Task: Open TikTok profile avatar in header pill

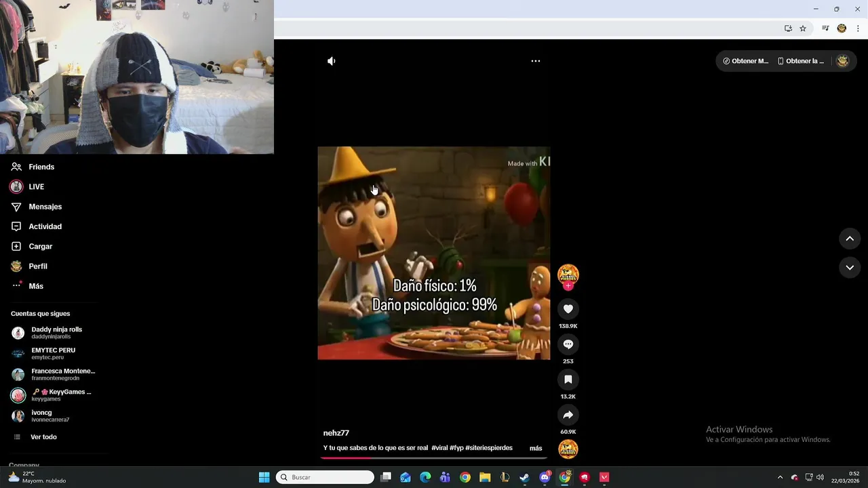Action: tap(842, 61)
